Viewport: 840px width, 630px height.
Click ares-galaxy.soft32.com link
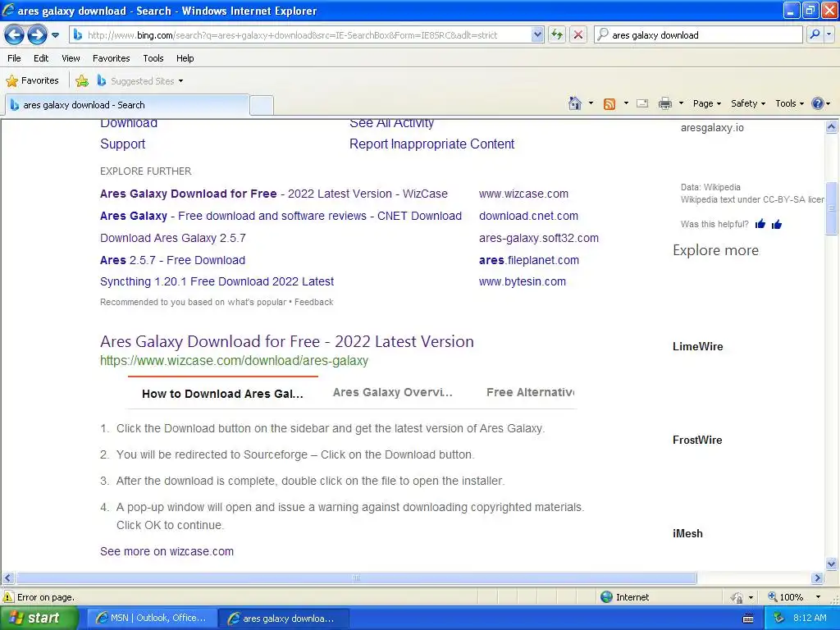tap(538, 238)
